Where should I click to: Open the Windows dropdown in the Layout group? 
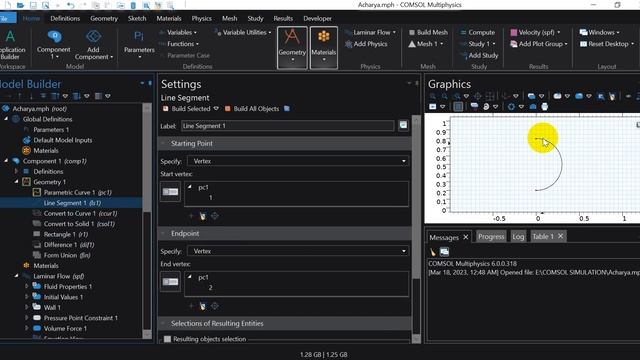[600, 32]
